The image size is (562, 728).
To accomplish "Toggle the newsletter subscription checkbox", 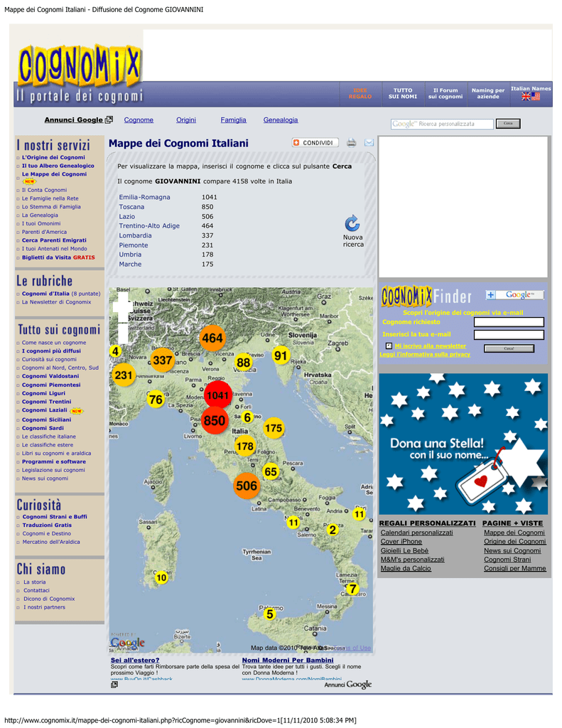I will pos(389,346).
